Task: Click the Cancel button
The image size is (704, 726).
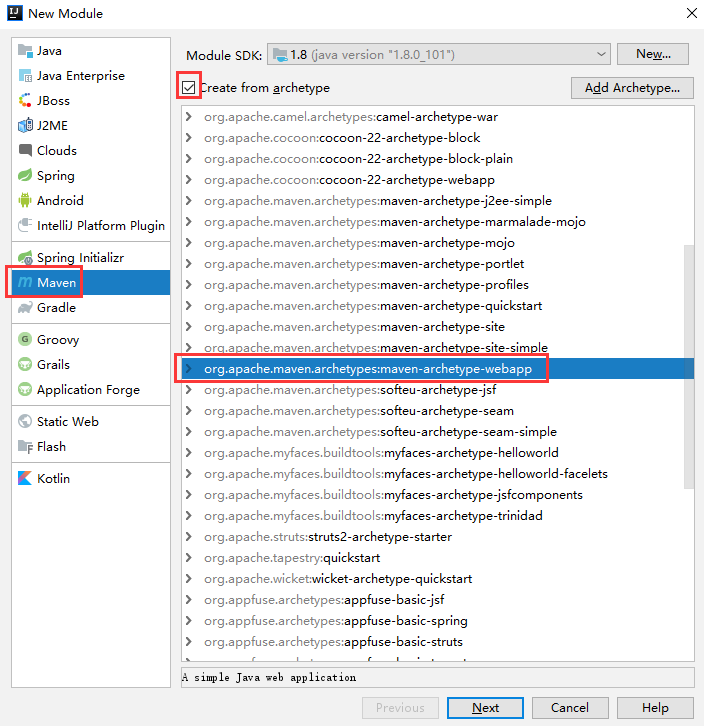Action: click(x=570, y=707)
